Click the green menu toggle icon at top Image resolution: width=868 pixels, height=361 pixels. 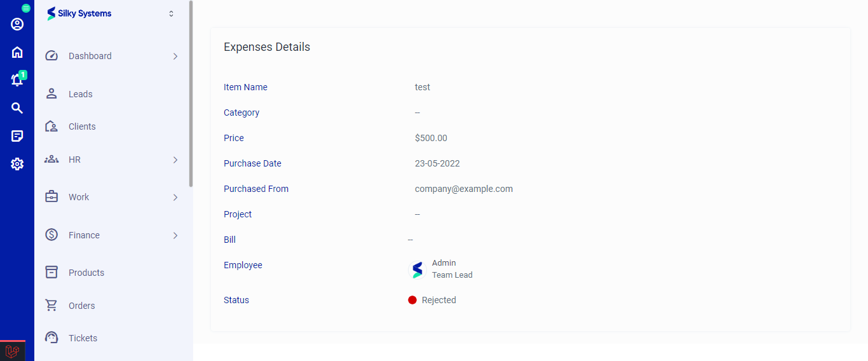pos(26,8)
